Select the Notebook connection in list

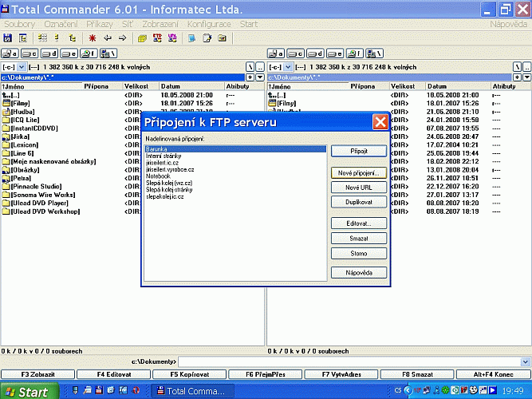tap(160, 176)
